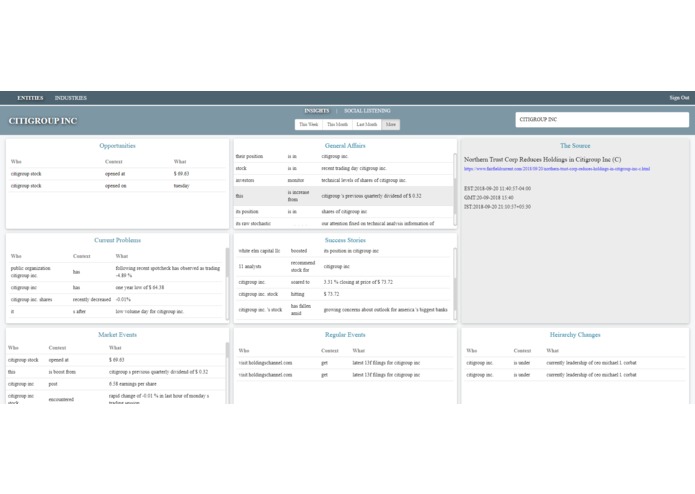Select row 'soared to 3.31 % closing'
The height and width of the screenshot is (494, 695).
[x=344, y=282]
